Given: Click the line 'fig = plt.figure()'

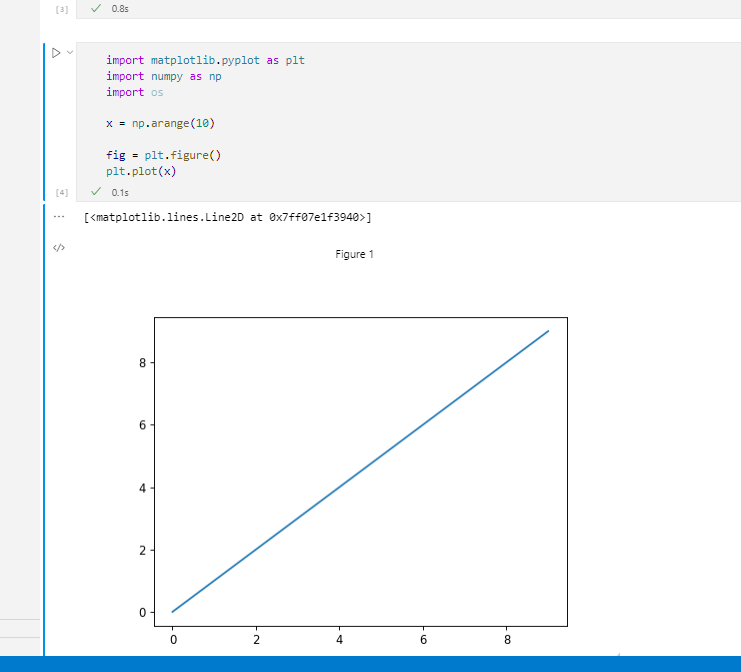Looking at the screenshot, I should [x=163, y=155].
